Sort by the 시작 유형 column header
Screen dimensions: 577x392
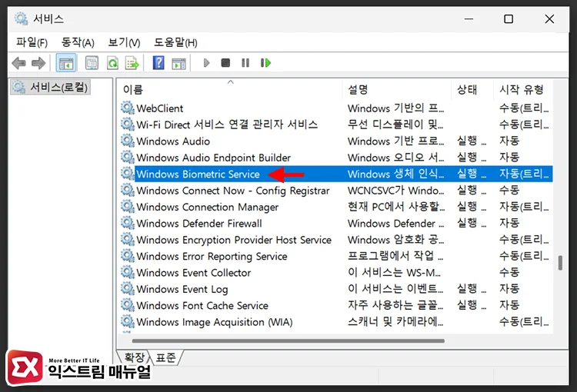tap(523, 89)
